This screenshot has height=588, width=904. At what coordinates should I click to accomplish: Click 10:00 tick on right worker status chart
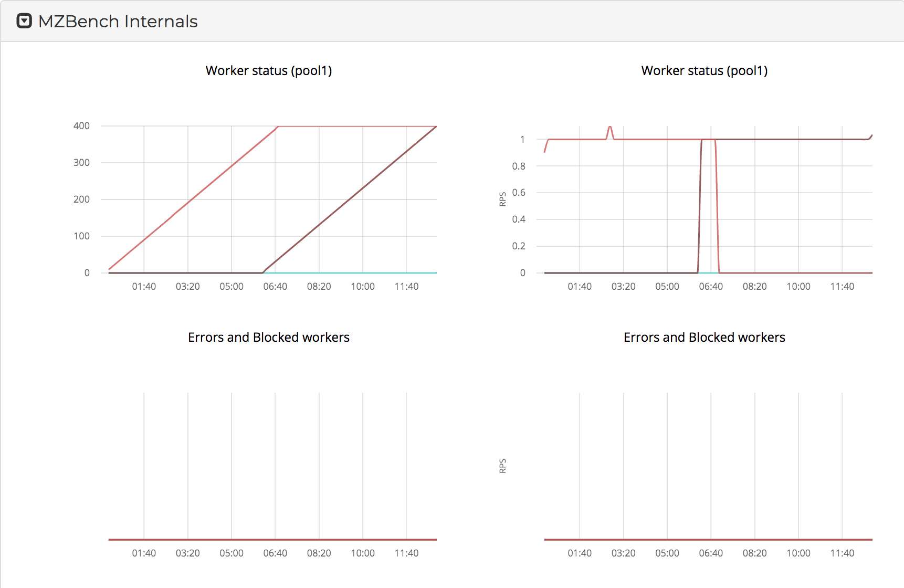(798, 287)
